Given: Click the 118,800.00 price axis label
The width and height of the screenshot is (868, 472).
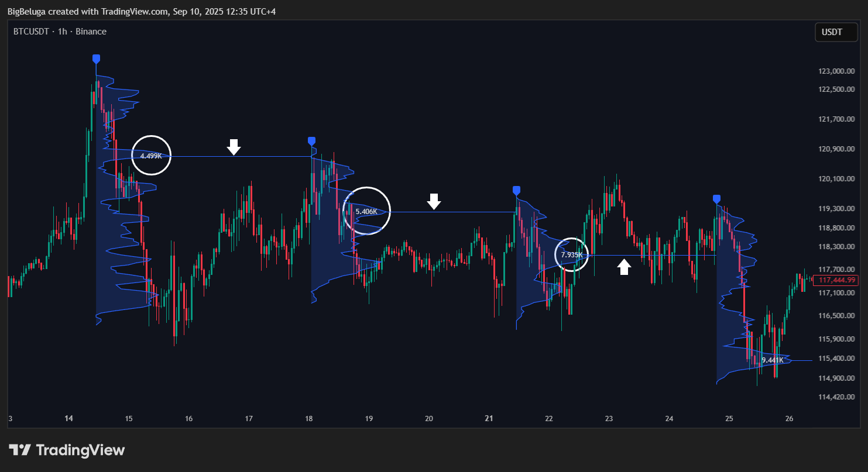Looking at the screenshot, I should [838, 228].
